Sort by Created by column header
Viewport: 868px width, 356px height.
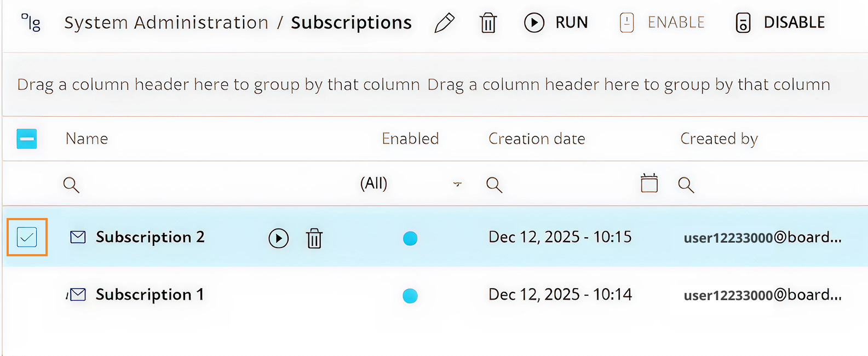(719, 139)
